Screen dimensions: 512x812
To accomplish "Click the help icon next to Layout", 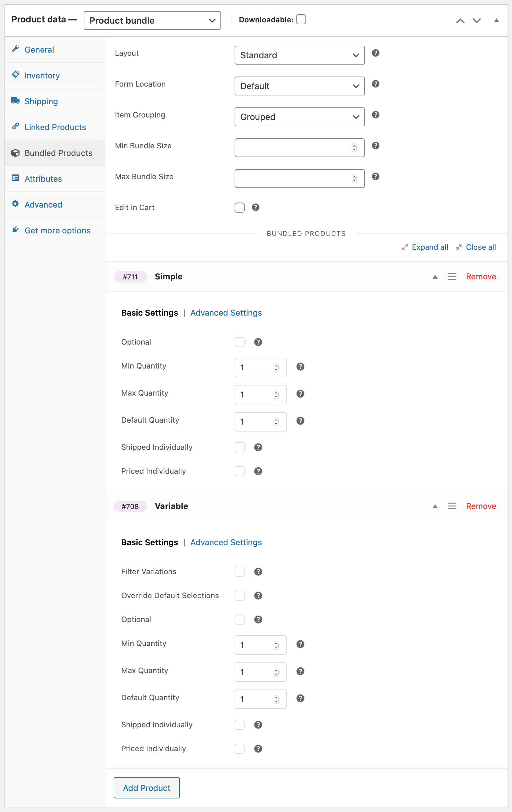I will click(x=375, y=53).
